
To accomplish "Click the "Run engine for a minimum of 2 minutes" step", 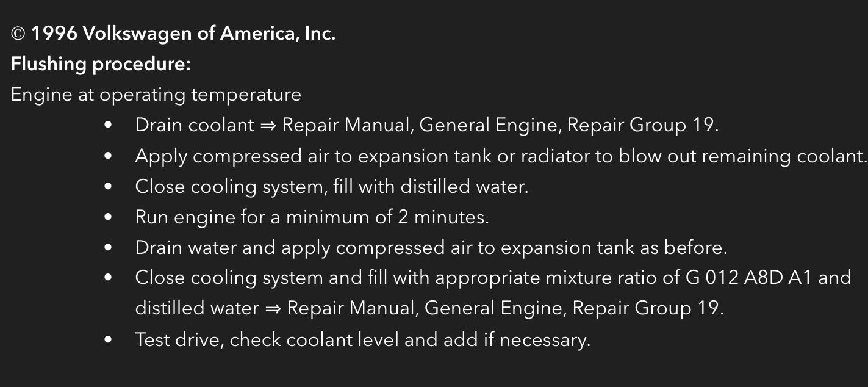I will 312,217.
